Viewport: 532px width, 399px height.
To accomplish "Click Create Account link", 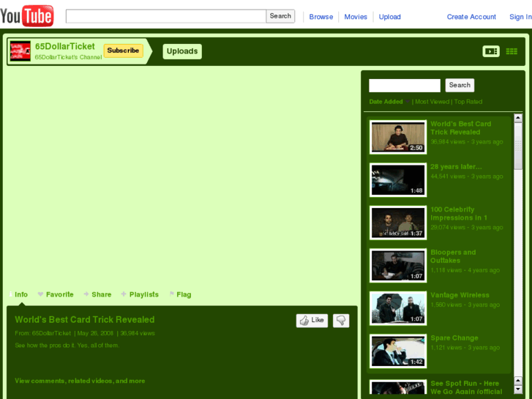I will click(x=471, y=17).
